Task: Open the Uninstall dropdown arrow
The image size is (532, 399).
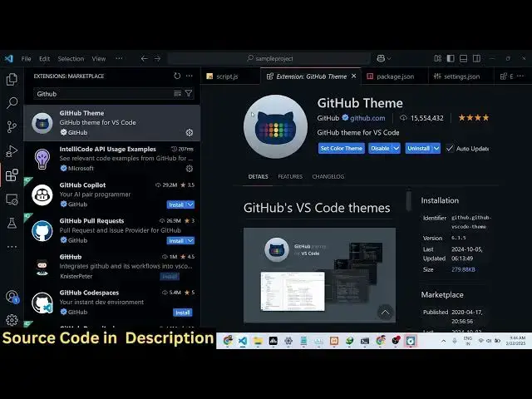Action: click(436, 148)
